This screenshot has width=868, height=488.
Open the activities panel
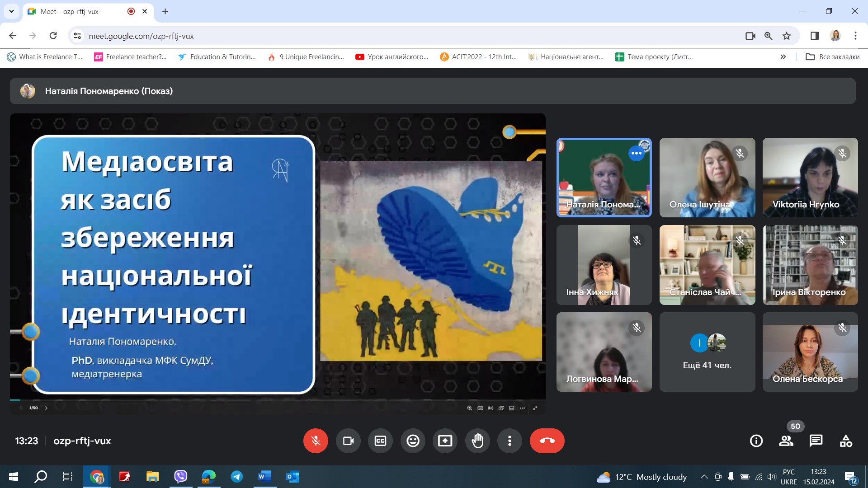coord(846,441)
